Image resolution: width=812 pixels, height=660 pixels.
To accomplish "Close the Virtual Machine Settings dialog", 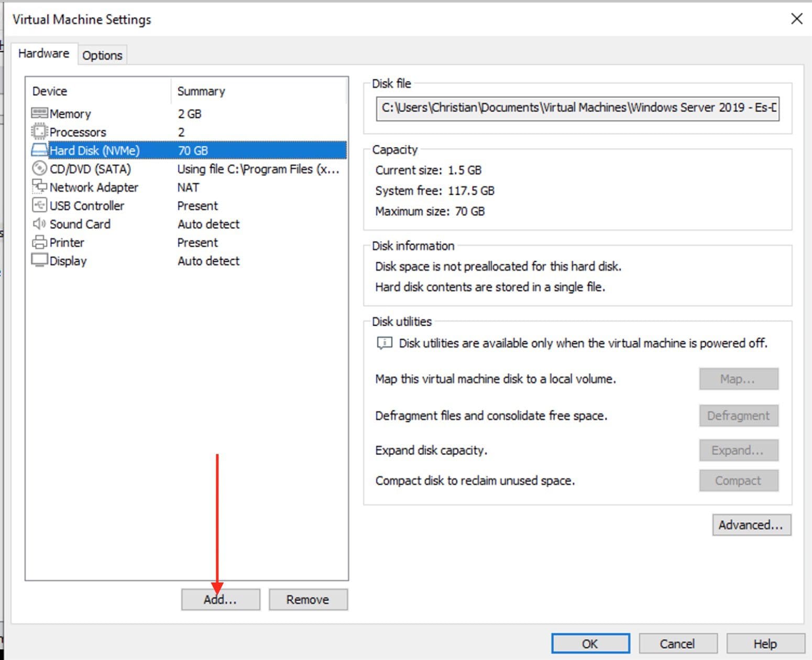I will pos(796,19).
